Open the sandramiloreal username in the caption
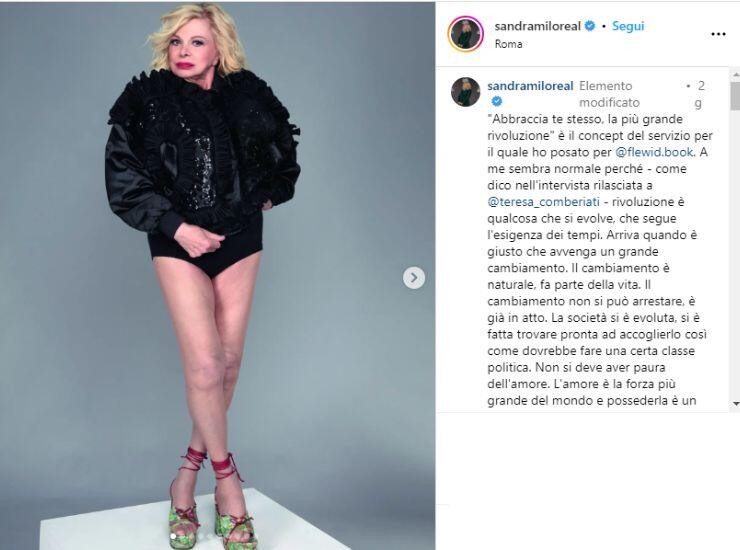Viewport: 740px width, 550px height. [x=530, y=86]
